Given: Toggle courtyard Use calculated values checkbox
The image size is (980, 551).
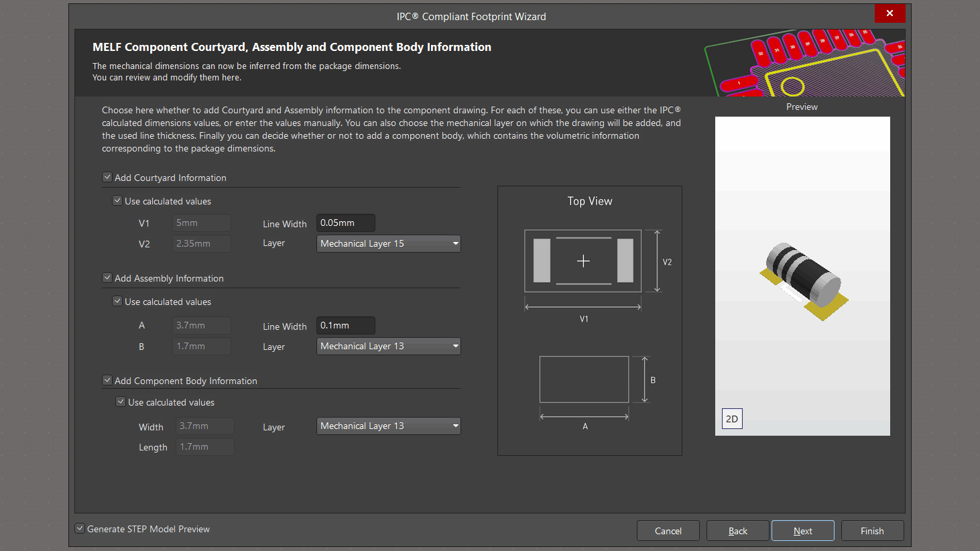Looking at the screenshot, I should (x=117, y=201).
